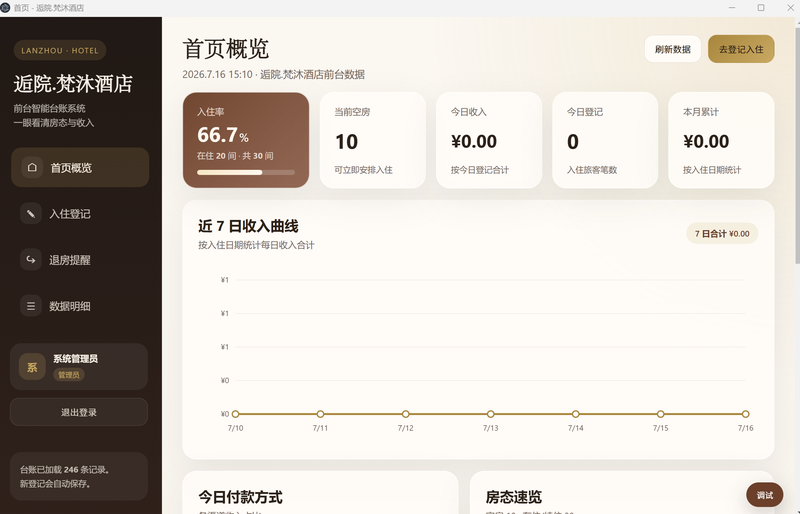The width and height of the screenshot is (800, 514).
Task: Click the 管理员 role badge
Action: pyautogui.click(x=68, y=375)
